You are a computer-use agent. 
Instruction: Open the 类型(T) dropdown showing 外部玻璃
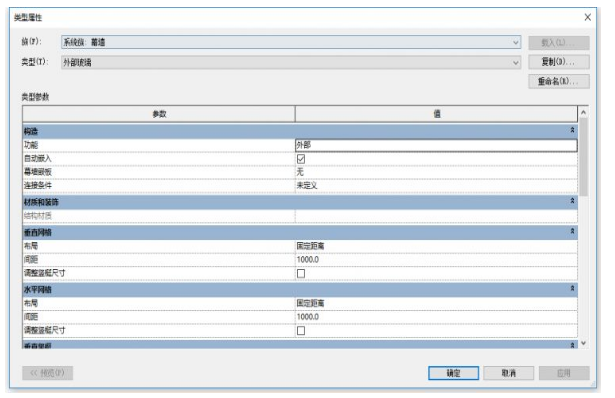(x=291, y=62)
